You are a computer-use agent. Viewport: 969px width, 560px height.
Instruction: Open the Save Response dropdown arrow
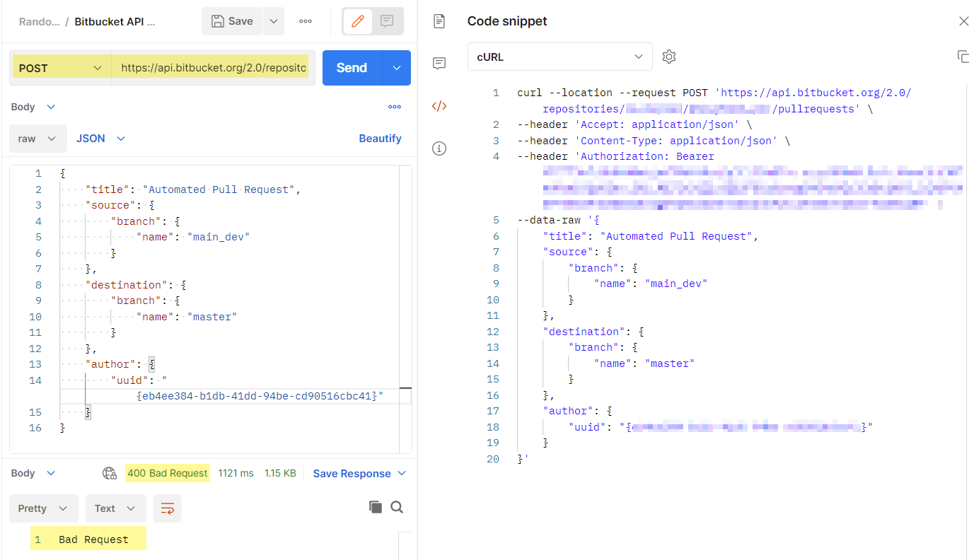tap(402, 473)
